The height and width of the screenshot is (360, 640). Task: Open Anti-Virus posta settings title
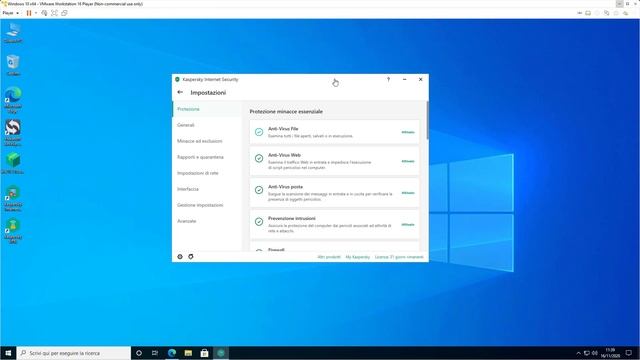tap(285, 187)
